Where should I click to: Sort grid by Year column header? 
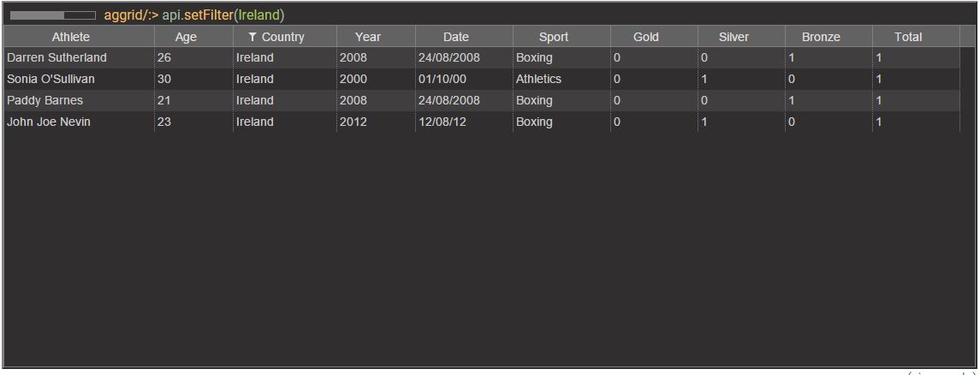point(368,37)
